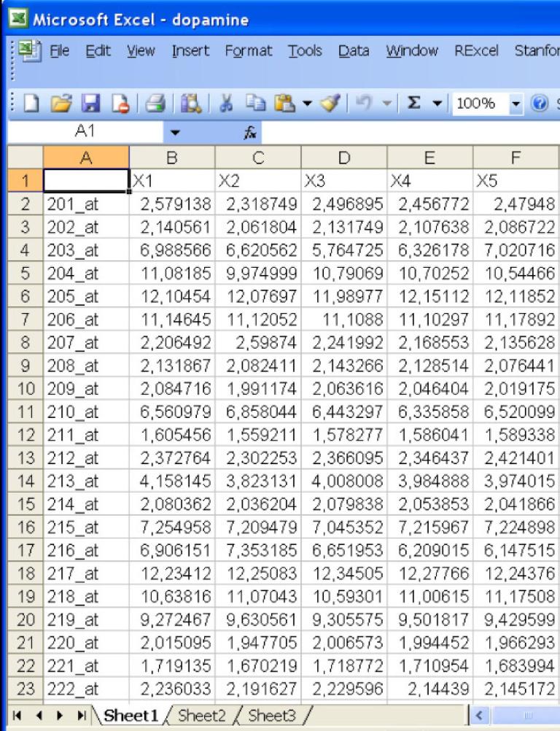This screenshot has width=560, height=731.
Task: Open the Data menu
Action: pos(353,51)
